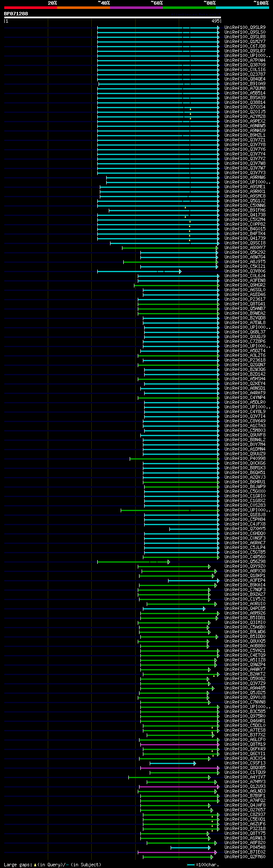
Task: Select hit label UniRef100_A2YM28
Action: [245, 117]
